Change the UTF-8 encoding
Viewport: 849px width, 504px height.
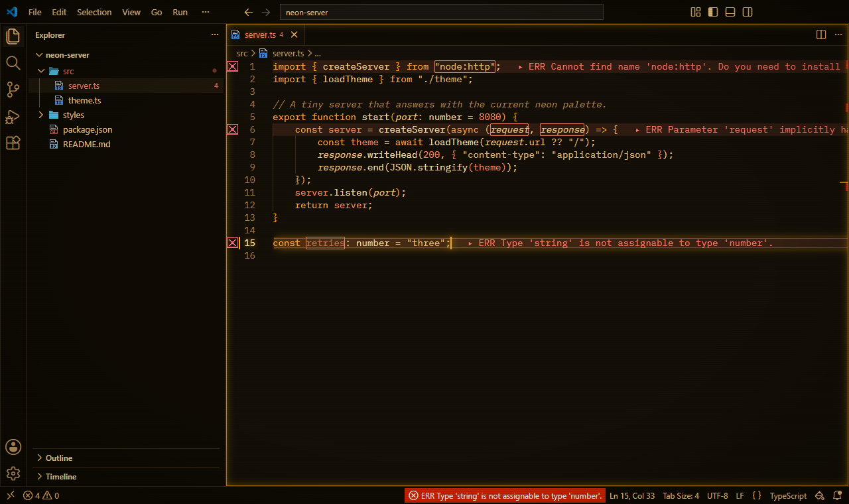(718, 495)
